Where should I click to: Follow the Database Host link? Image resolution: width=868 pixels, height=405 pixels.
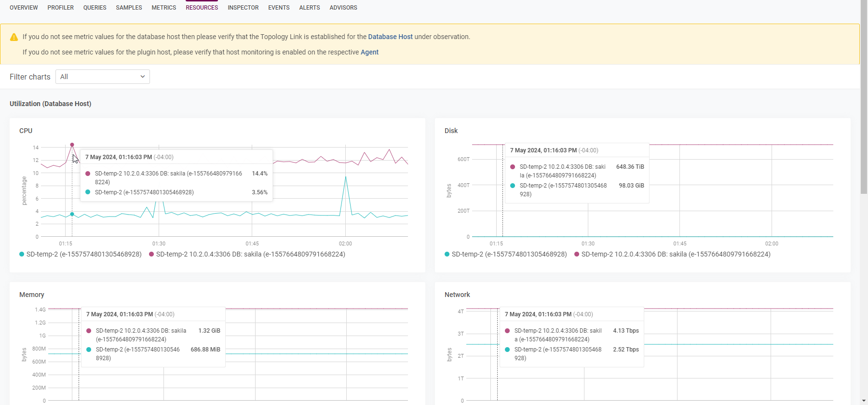[x=390, y=37]
